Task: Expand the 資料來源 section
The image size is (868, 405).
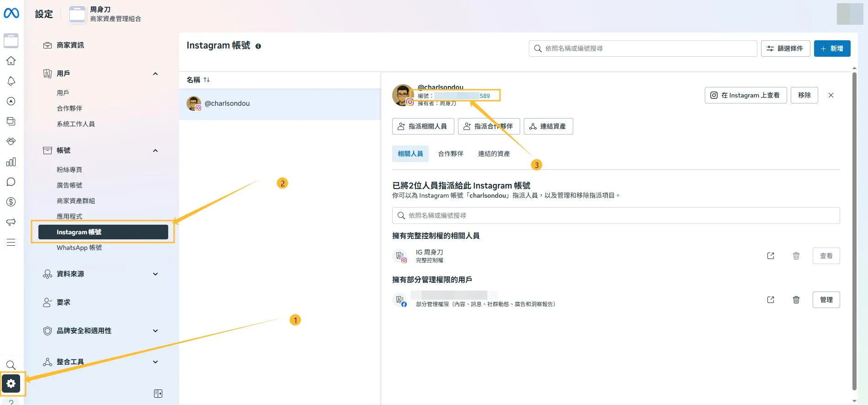Action: (155, 274)
